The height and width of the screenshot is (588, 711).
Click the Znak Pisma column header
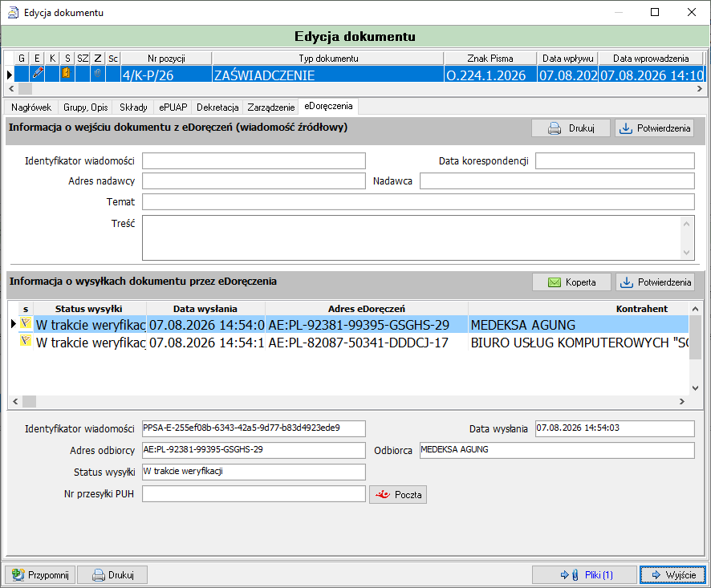tap(490, 59)
